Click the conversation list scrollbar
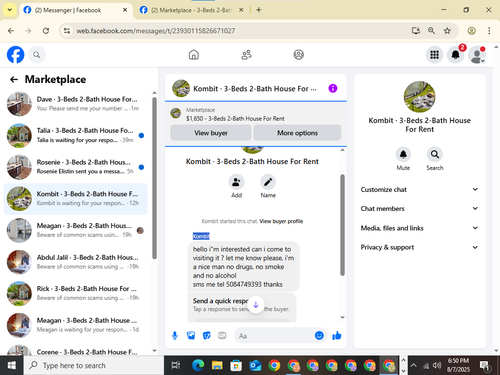The width and height of the screenshot is (500, 375). coord(154,178)
